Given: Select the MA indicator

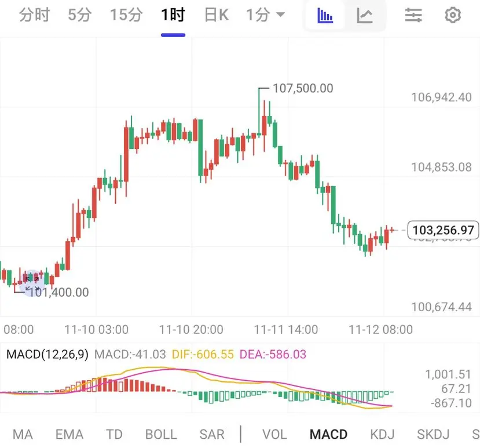Looking at the screenshot, I should (x=23, y=434).
